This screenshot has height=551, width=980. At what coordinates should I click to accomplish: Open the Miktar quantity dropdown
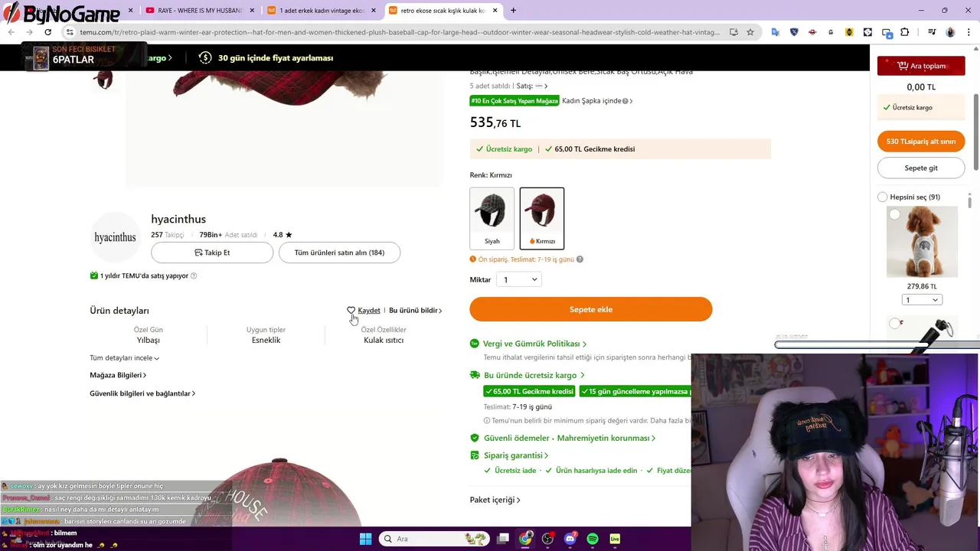[519, 279]
